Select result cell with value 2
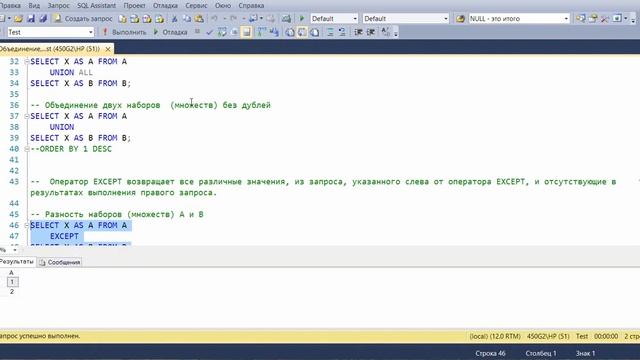This screenshot has width=640, height=360. point(12,292)
